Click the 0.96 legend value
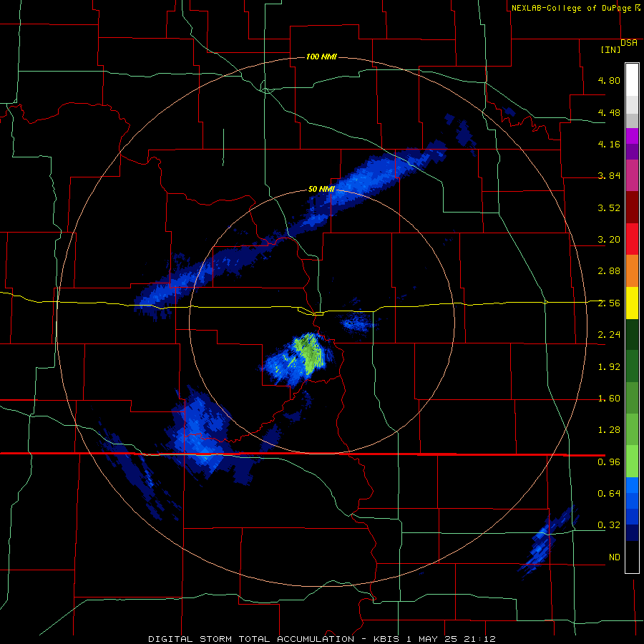This screenshot has height=644, width=644. pyautogui.click(x=609, y=462)
